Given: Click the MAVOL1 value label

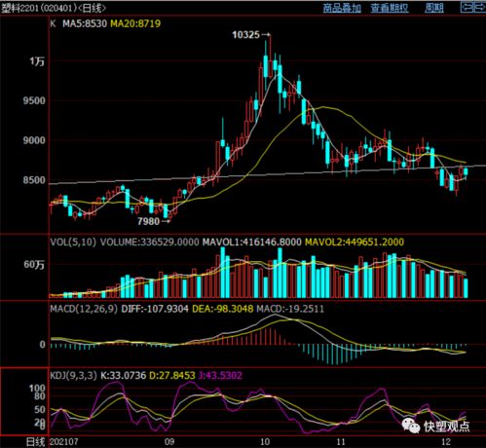Looking at the screenshot, I should [x=252, y=243].
